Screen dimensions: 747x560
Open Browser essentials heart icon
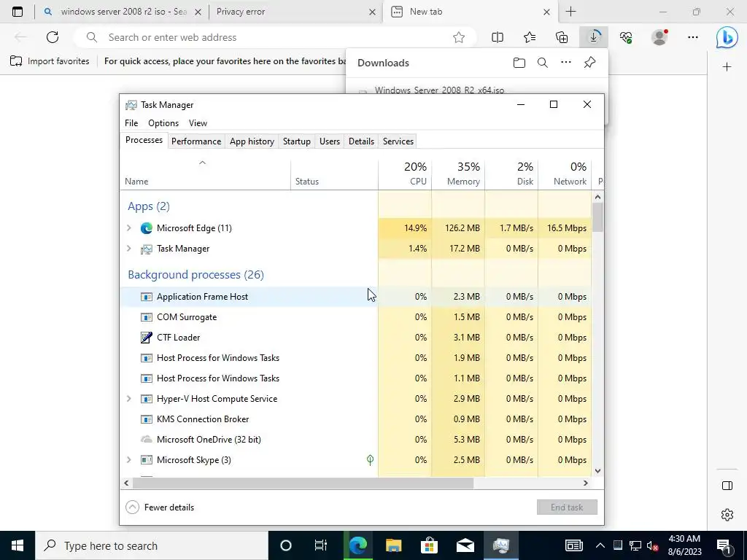[x=626, y=37]
